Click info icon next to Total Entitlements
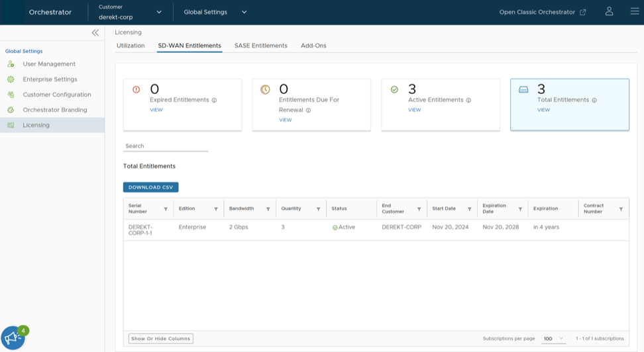644x352 pixels. point(594,101)
